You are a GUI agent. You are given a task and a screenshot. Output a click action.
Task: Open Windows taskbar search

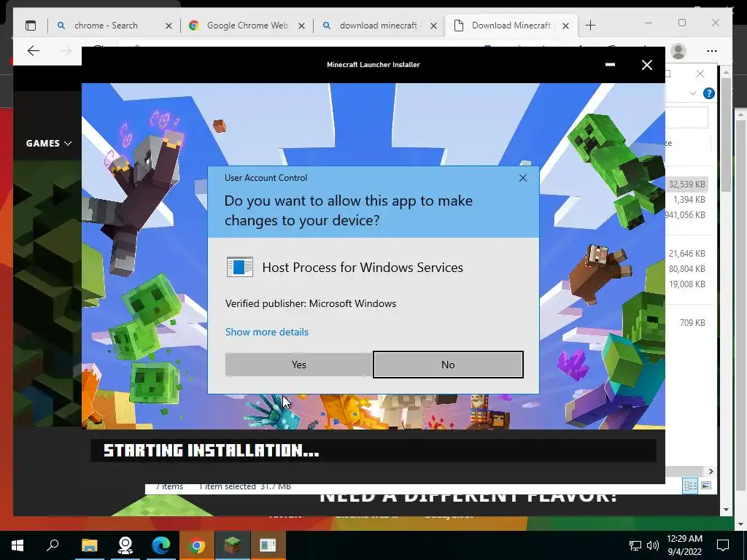pyautogui.click(x=53, y=545)
